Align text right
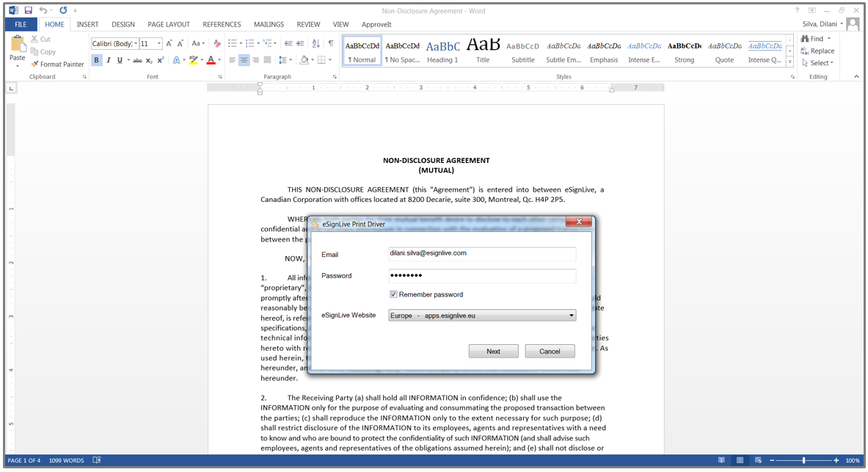Image resolution: width=868 pixels, height=472 pixels. tap(256, 60)
